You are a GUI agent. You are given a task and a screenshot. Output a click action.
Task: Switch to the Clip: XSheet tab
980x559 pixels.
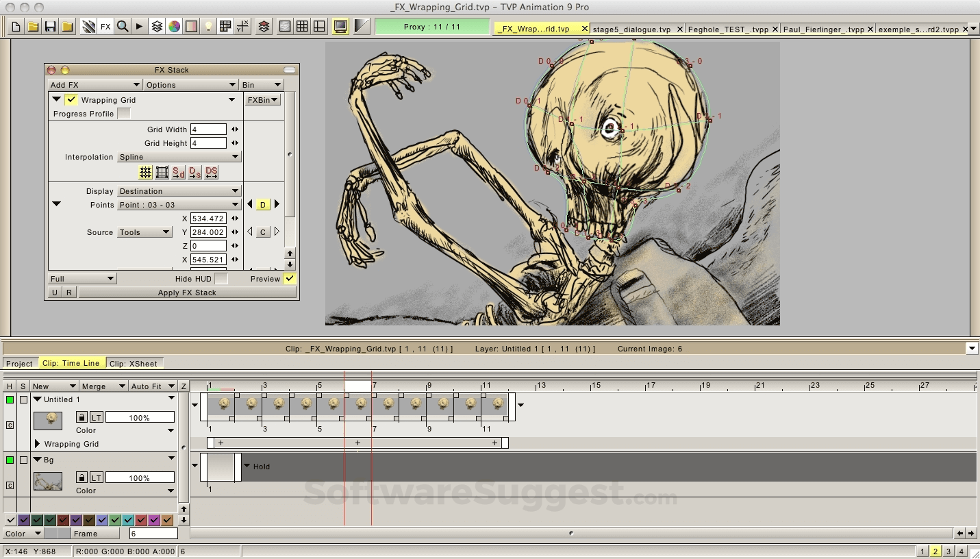tap(134, 364)
